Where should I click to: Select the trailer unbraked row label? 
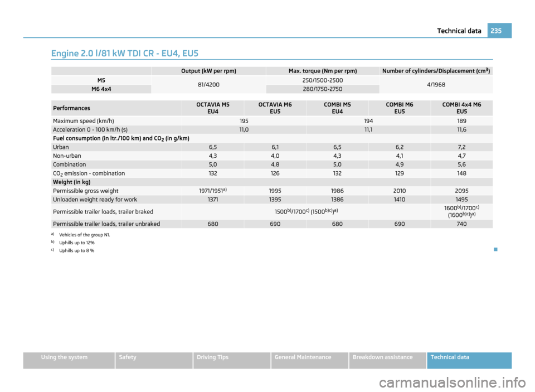106,224
